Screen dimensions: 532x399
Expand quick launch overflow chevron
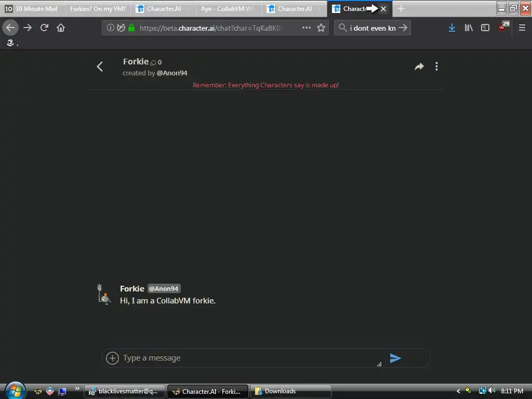(x=77, y=389)
